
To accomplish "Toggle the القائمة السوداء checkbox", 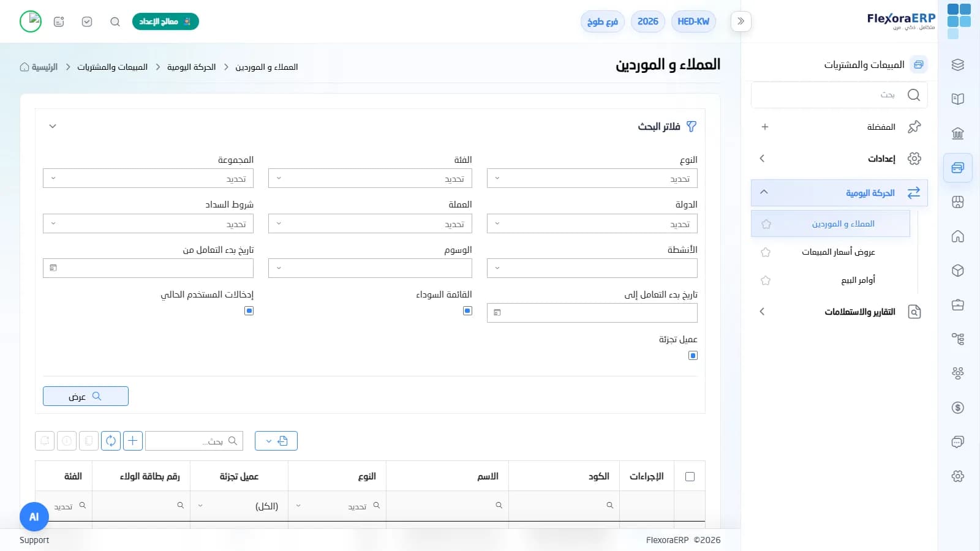I will coord(467,311).
